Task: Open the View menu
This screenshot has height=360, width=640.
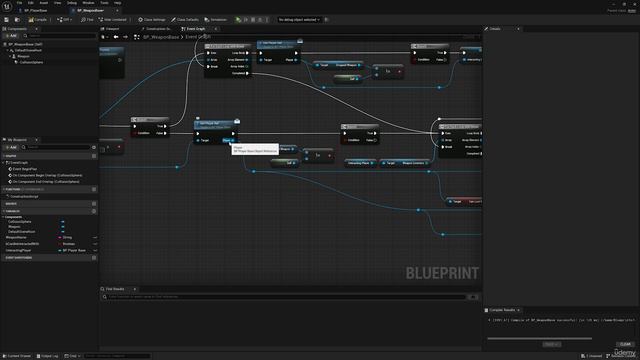Action: (58, 3)
